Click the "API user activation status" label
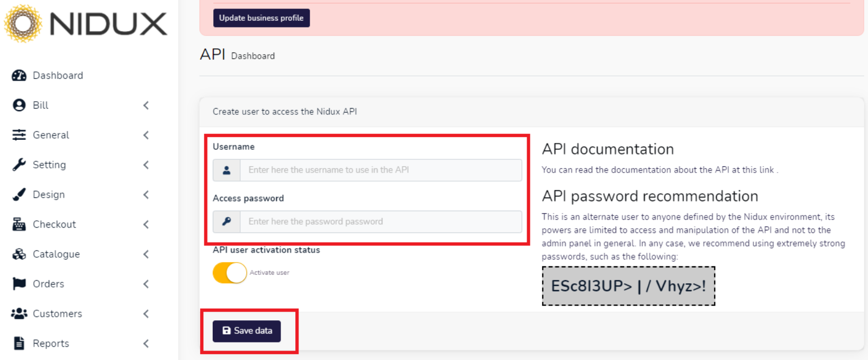The image size is (868, 360). click(266, 250)
